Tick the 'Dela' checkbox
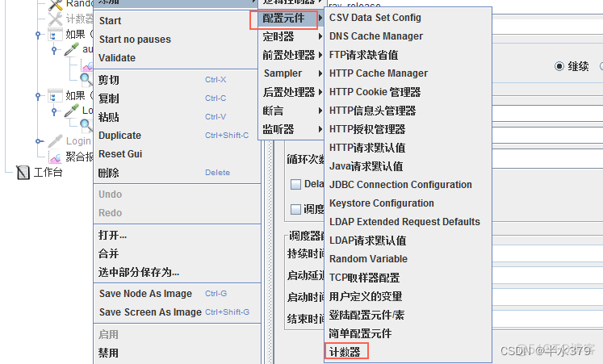The image size is (603, 364). pos(295,184)
